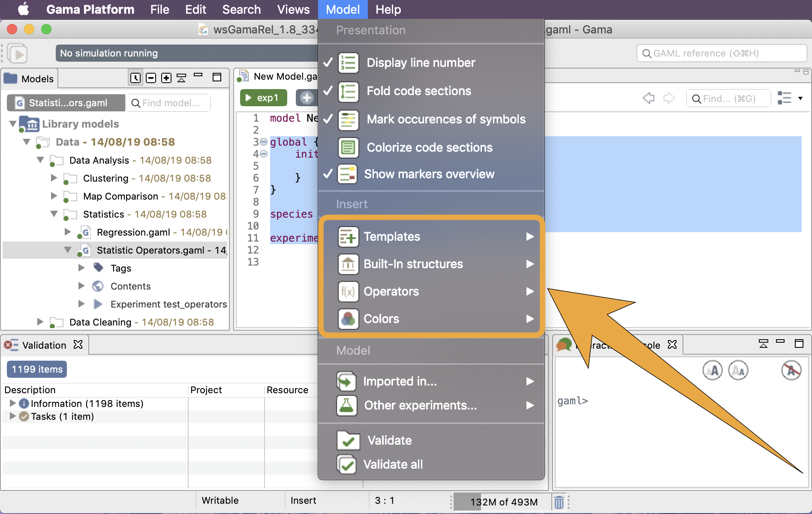
Task: Click the editor Find field
Action: click(729, 99)
